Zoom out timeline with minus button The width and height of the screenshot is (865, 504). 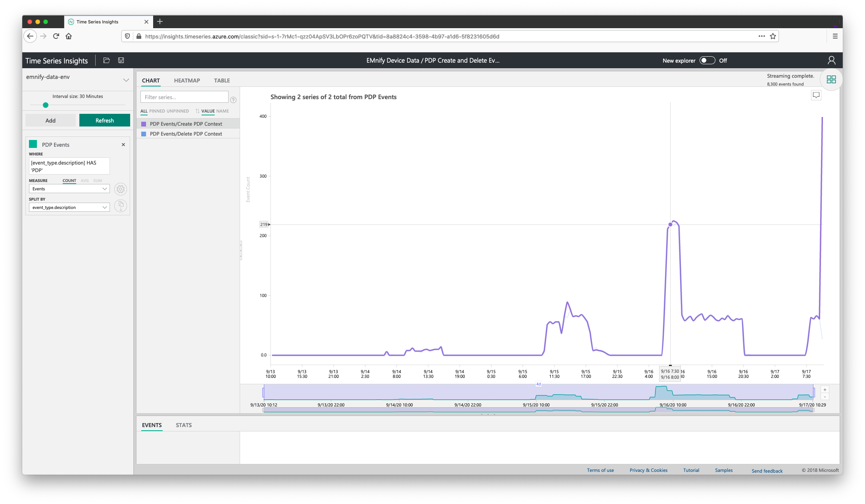825,397
